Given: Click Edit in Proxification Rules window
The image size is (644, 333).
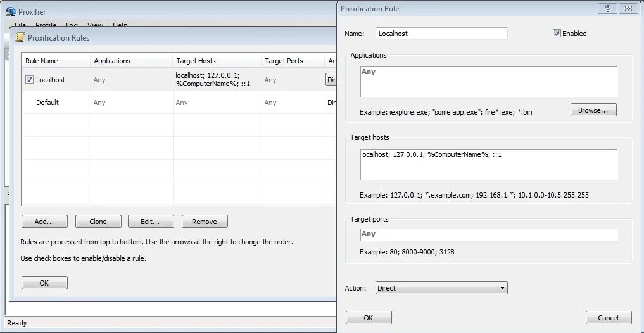Looking at the screenshot, I should click(151, 222).
